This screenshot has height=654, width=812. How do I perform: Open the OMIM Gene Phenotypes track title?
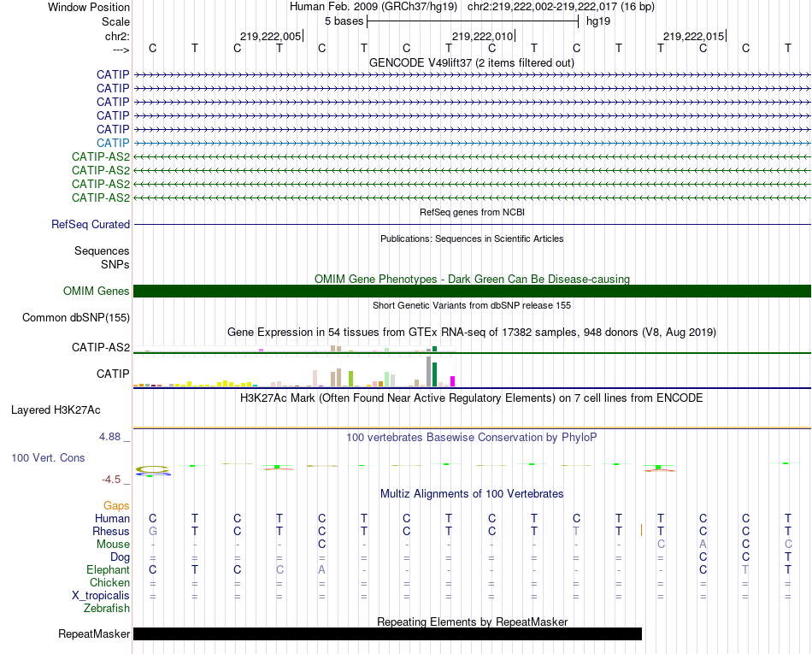pyautogui.click(x=472, y=279)
